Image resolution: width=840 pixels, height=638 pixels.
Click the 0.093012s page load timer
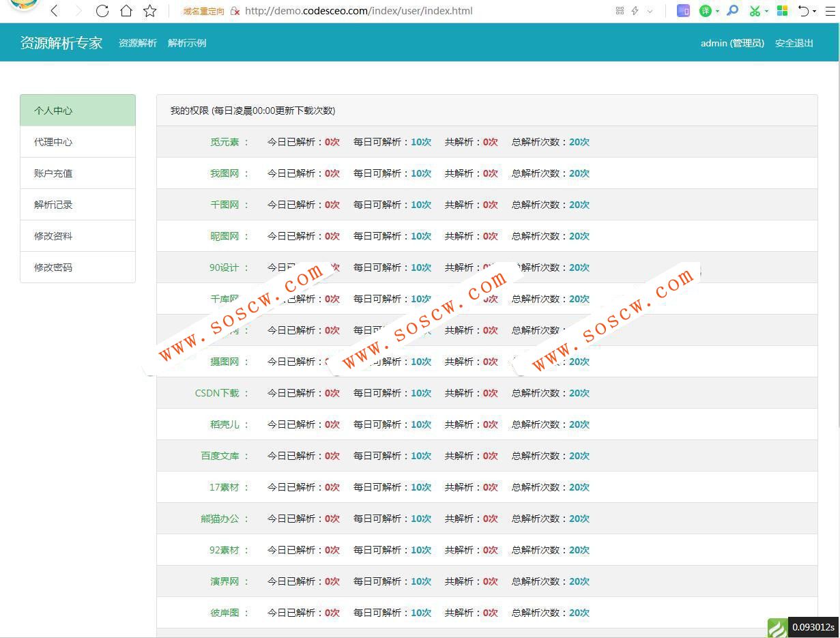point(813,627)
